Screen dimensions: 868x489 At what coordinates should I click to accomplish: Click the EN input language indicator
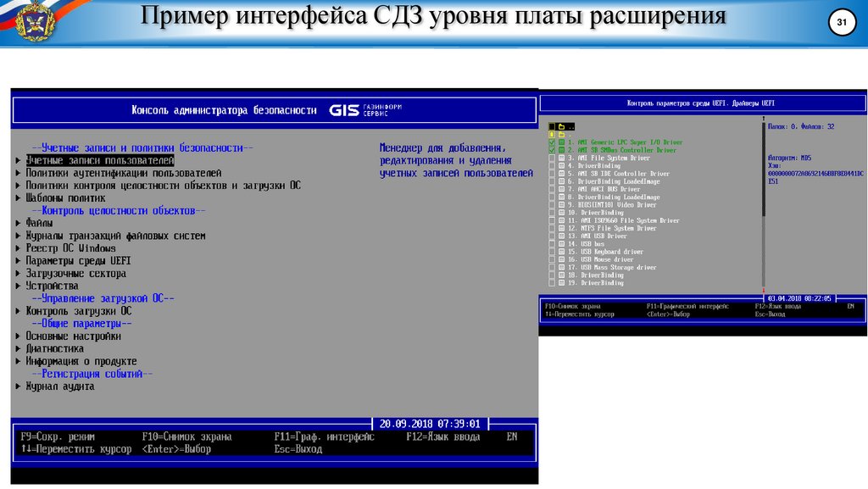(510, 435)
